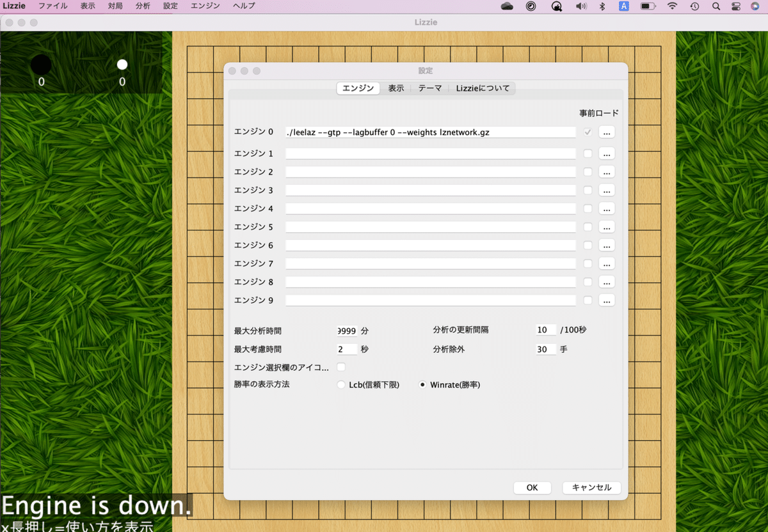Click the 最大分析時間 value field
This screenshot has height=532, width=768.
click(347, 331)
